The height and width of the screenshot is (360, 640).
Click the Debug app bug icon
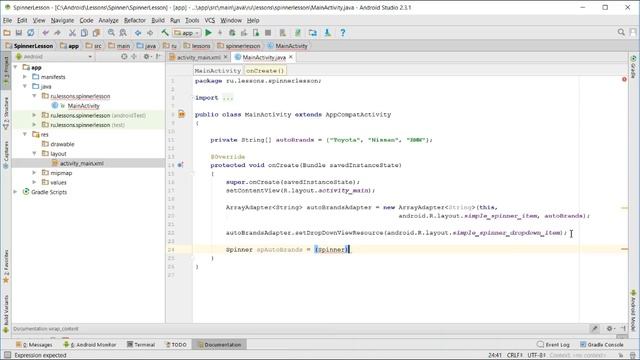coord(232,33)
